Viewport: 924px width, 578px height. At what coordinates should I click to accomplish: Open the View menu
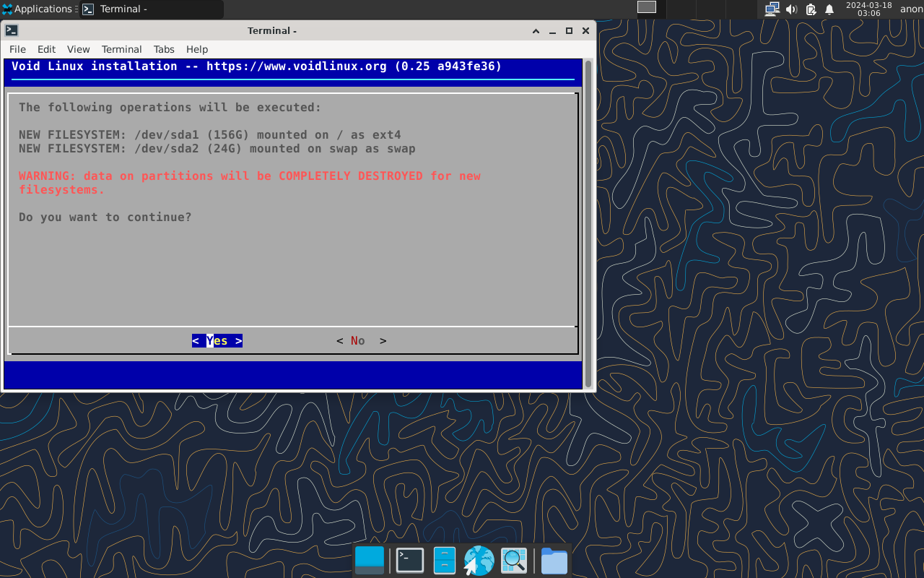[x=79, y=49]
